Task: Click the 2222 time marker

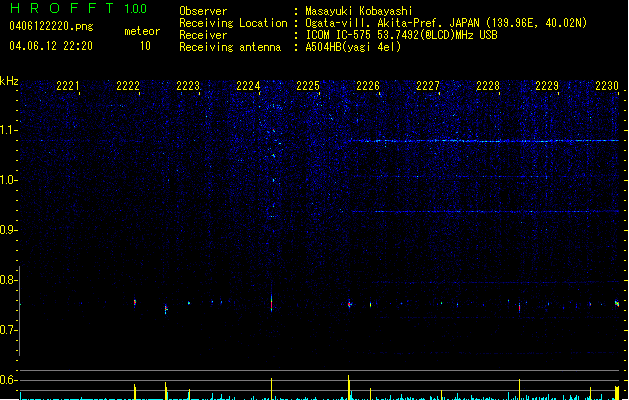Action: pyautogui.click(x=128, y=85)
